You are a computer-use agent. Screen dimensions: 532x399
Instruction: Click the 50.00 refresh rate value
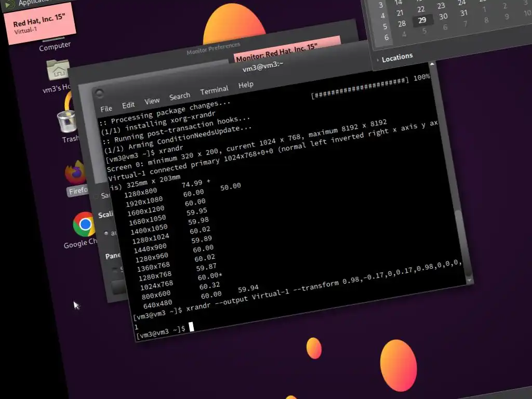click(230, 187)
